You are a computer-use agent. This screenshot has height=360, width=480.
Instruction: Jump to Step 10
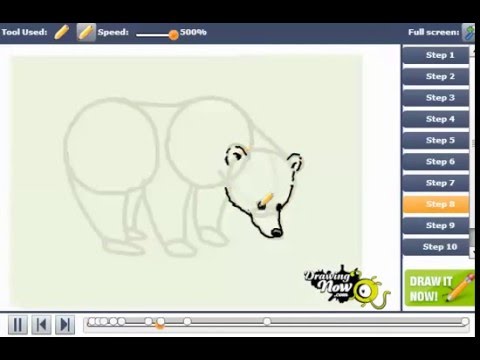point(436,247)
